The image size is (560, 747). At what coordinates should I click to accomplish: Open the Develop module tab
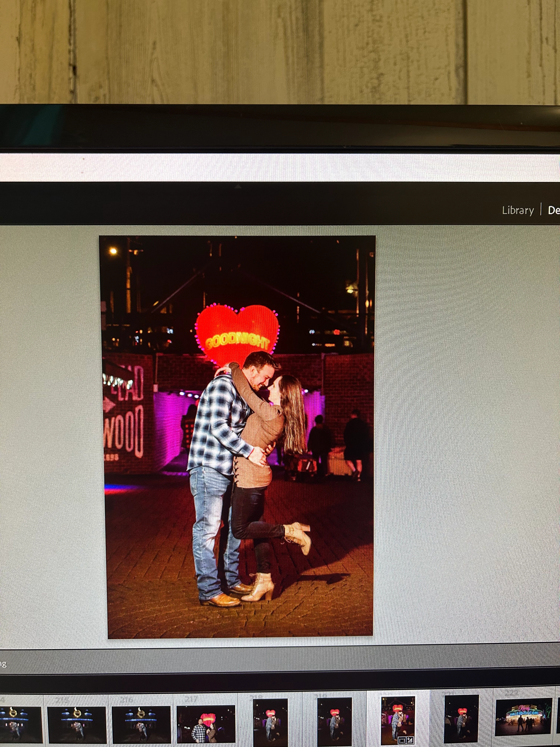[x=554, y=210]
